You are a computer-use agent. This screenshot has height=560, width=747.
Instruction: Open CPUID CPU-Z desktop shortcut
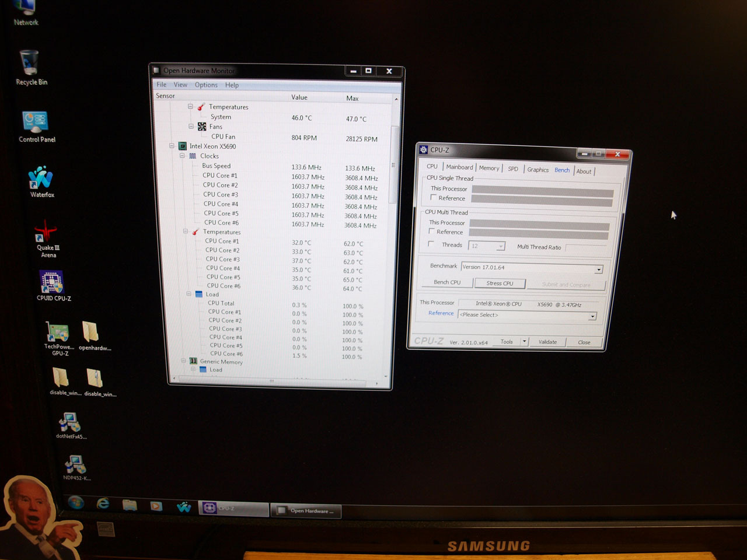[x=53, y=286]
